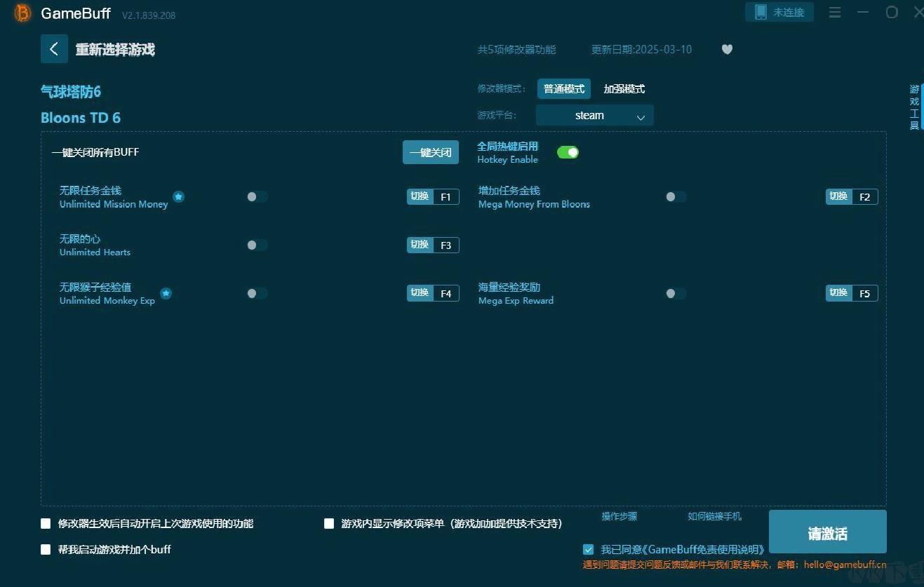Click the back arrow to reselect game
924x587 pixels.
pyautogui.click(x=54, y=49)
